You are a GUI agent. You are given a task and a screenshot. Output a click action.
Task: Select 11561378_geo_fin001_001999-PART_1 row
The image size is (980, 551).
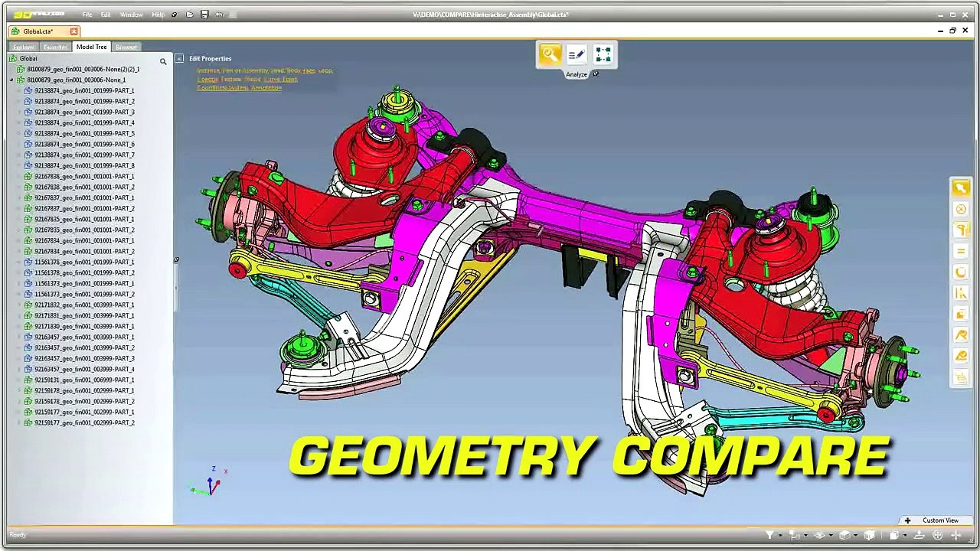(84, 262)
